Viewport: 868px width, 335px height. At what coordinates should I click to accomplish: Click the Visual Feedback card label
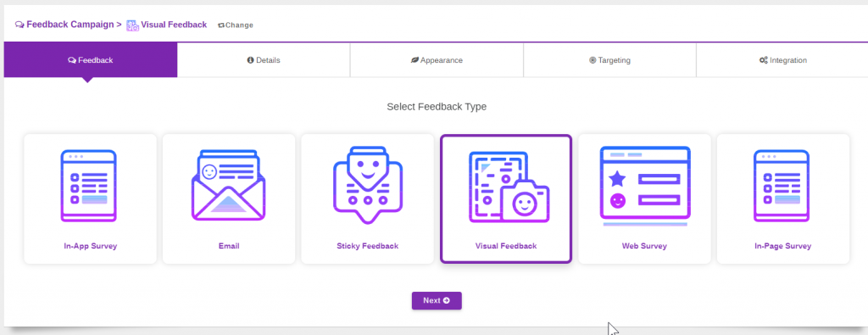pyautogui.click(x=506, y=246)
